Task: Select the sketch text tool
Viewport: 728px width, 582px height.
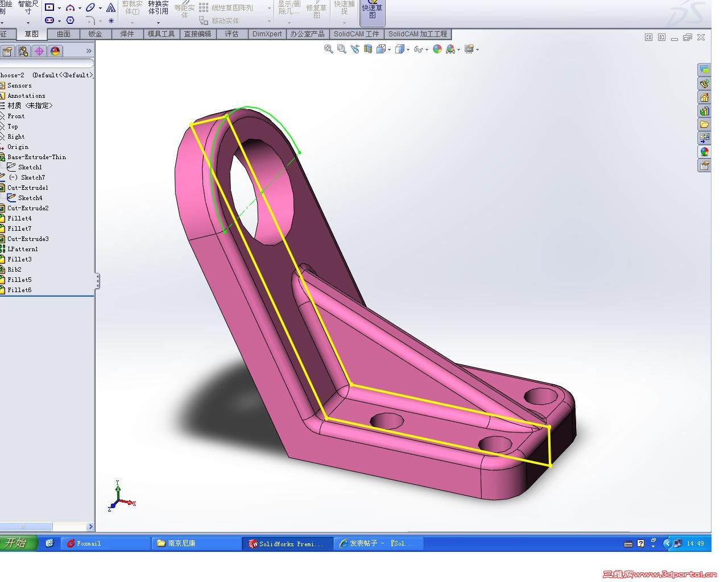Action: [x=111, y=7]
